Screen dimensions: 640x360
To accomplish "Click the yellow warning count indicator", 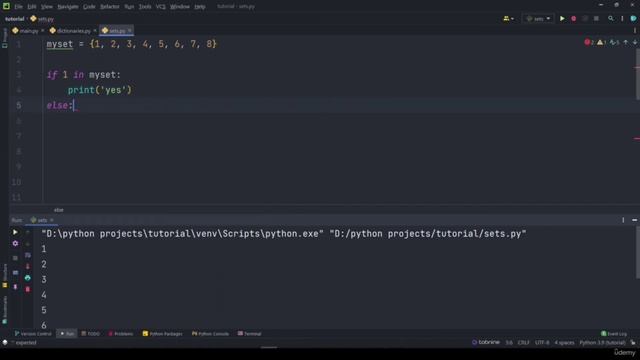I will [x=602, y=42].
